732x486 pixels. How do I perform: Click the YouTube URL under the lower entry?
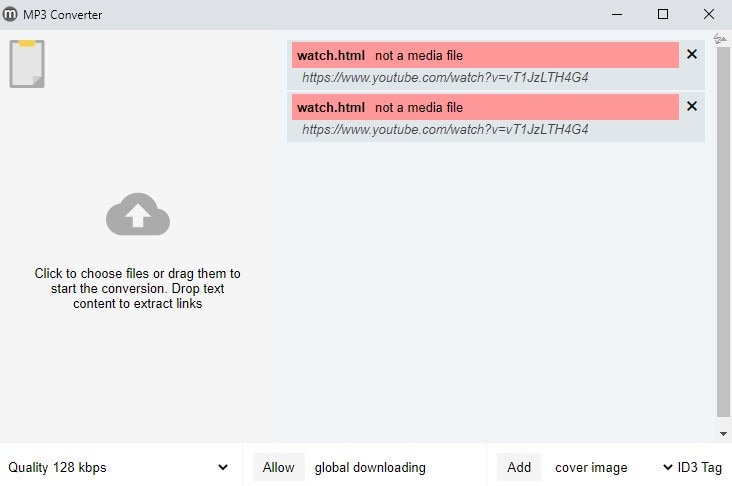click(445, 129)
